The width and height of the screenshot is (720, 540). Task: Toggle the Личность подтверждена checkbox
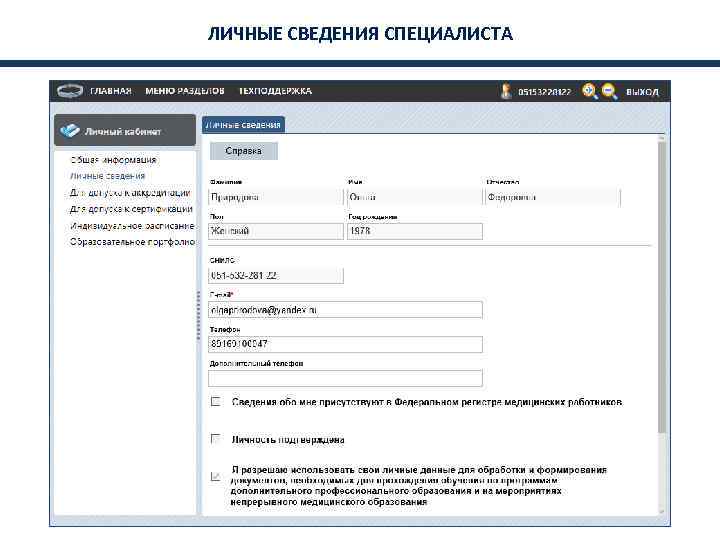[215, 439]
